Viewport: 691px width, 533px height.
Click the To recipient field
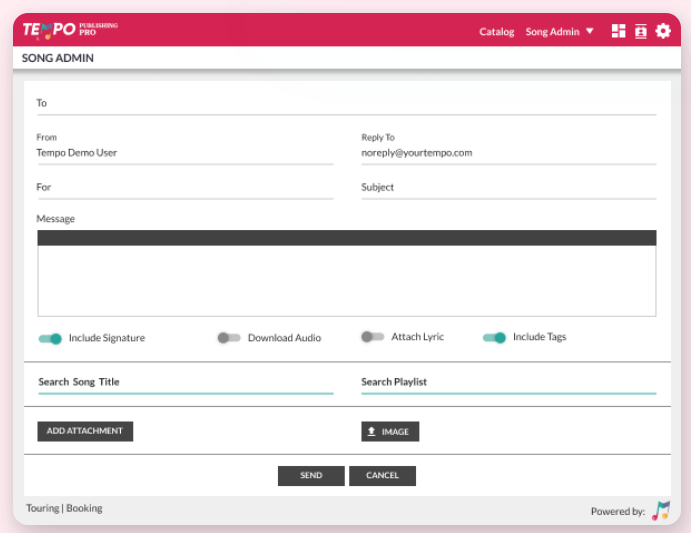tap(347, 104)
